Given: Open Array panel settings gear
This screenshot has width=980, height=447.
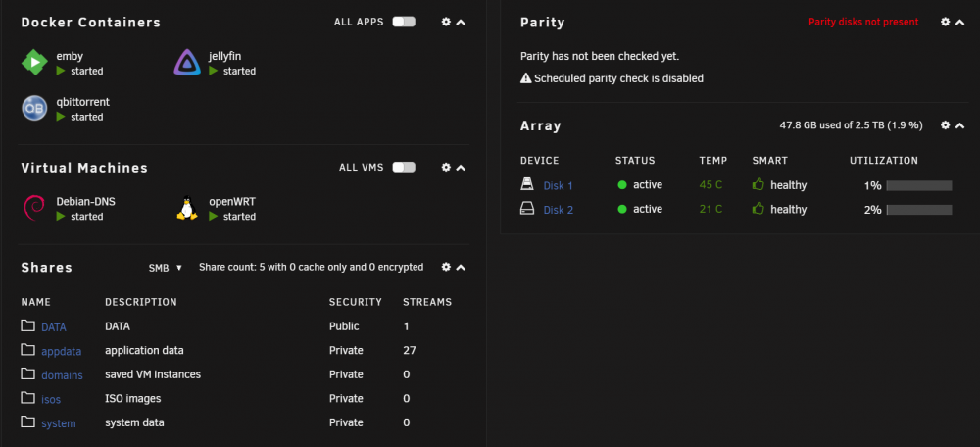Looking at the screenshot, I should (945, 125).
